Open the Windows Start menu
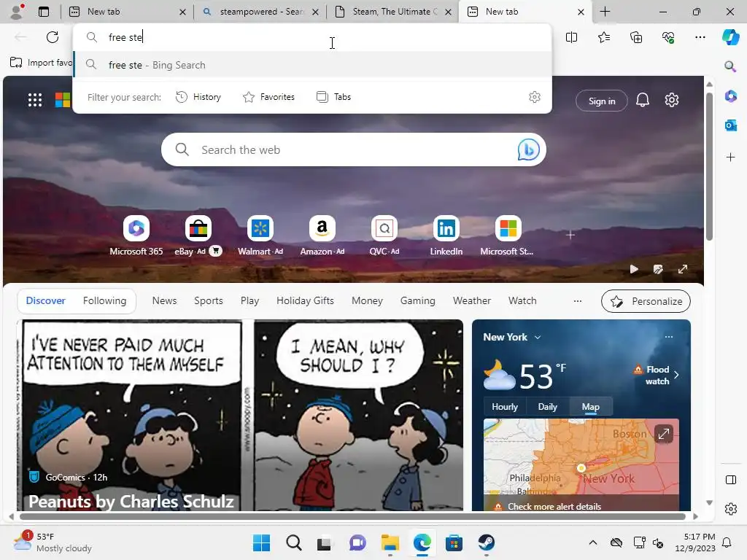 pyautogui.click(x=261, y=542)
